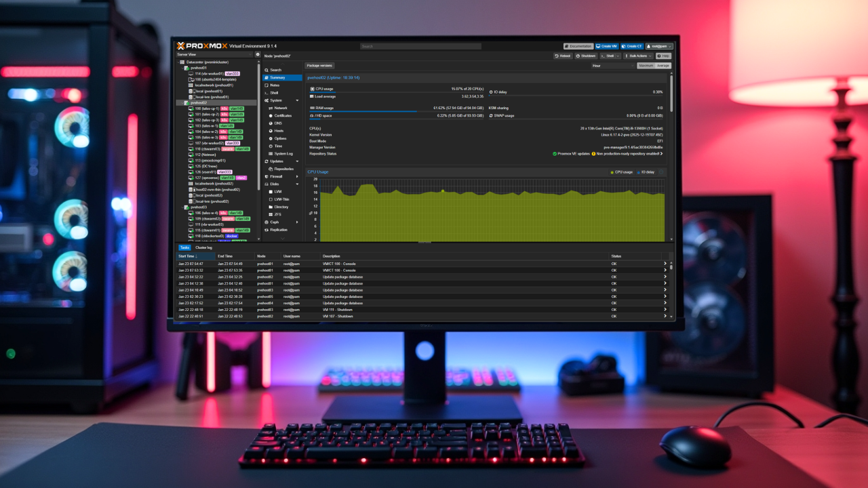The width and height of the screenshot is (868, 488).
Task: Open Network settings icon
Action: tap(271, 108)
